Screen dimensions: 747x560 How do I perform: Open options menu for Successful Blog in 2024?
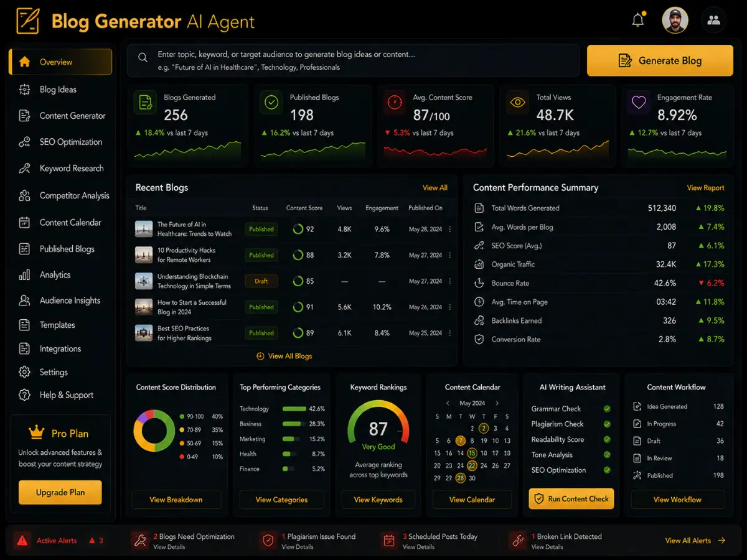pyautogui.click(x=450, y=307)
